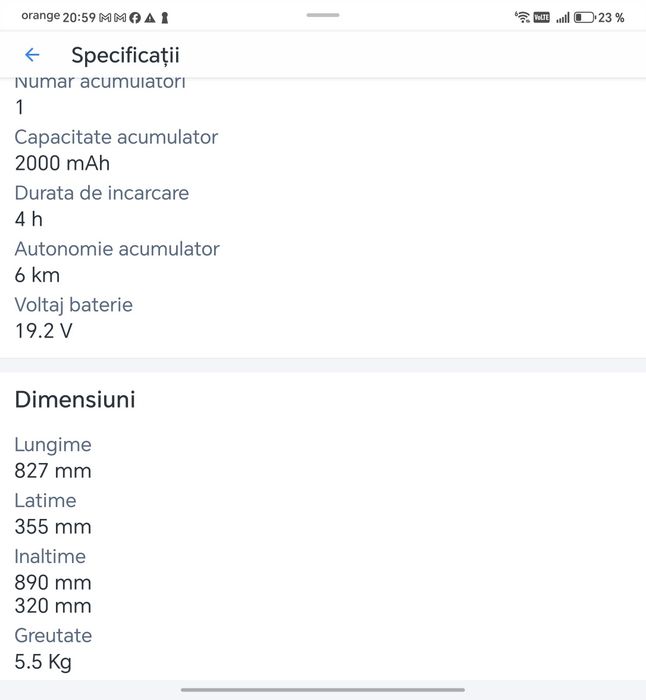646x700 pixels.
Task: Tap the Specificații page title
Action: (125, 56)
